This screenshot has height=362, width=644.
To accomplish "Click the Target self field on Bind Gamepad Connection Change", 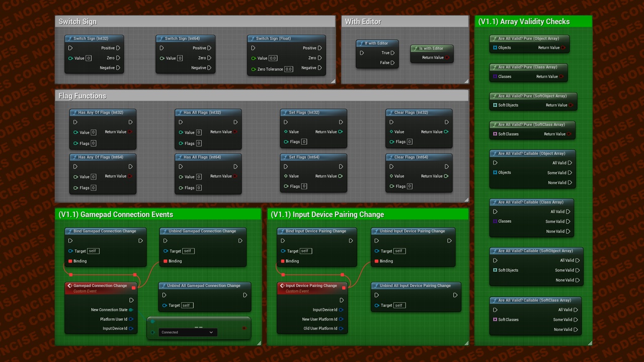I will [x=94, y=251].
